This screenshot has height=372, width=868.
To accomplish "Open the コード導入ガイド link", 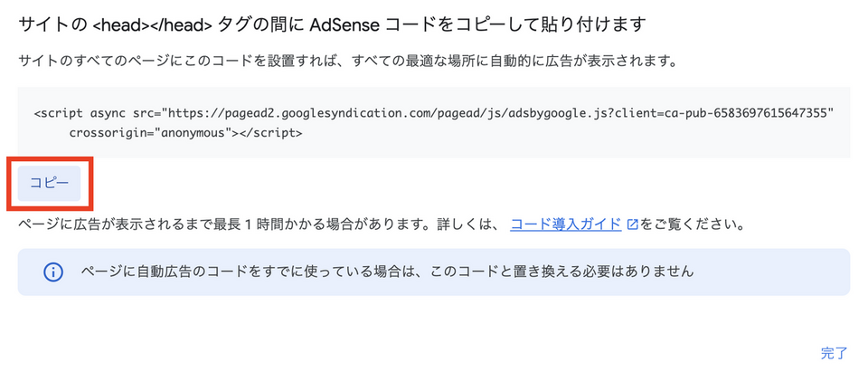I will coord(565,223).
